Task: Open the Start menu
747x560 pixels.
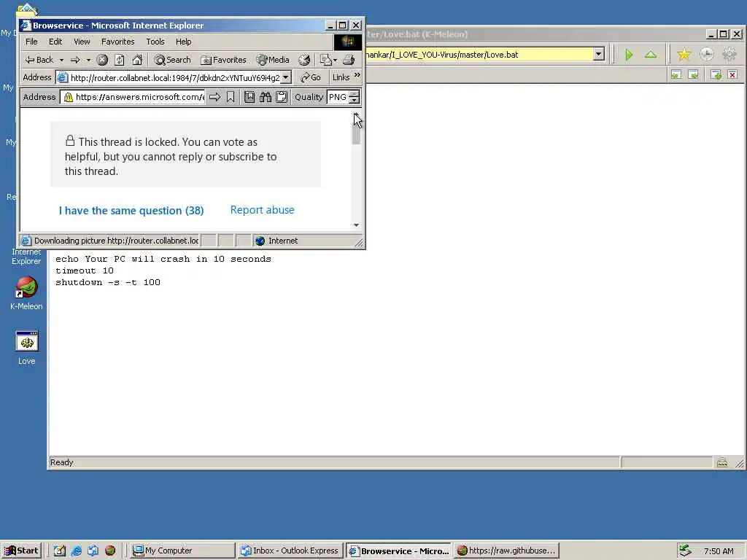Action: 22,551
